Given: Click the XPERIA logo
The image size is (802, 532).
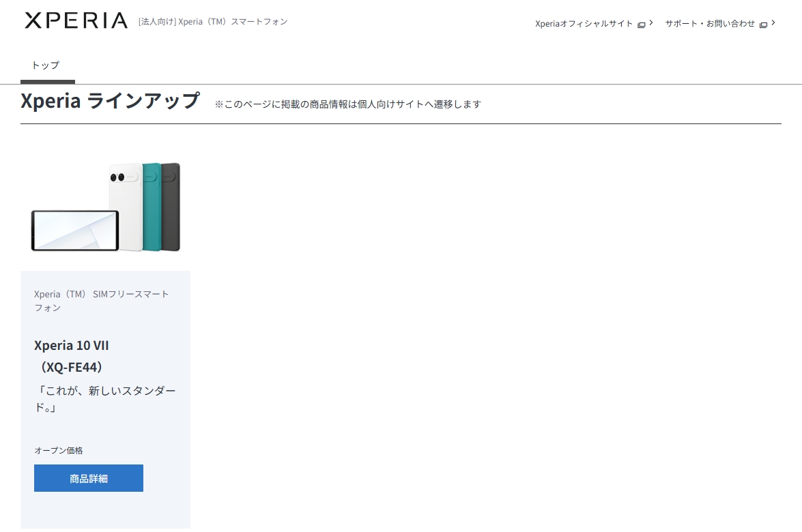Looking at the screenshot, I should point(76,20).
